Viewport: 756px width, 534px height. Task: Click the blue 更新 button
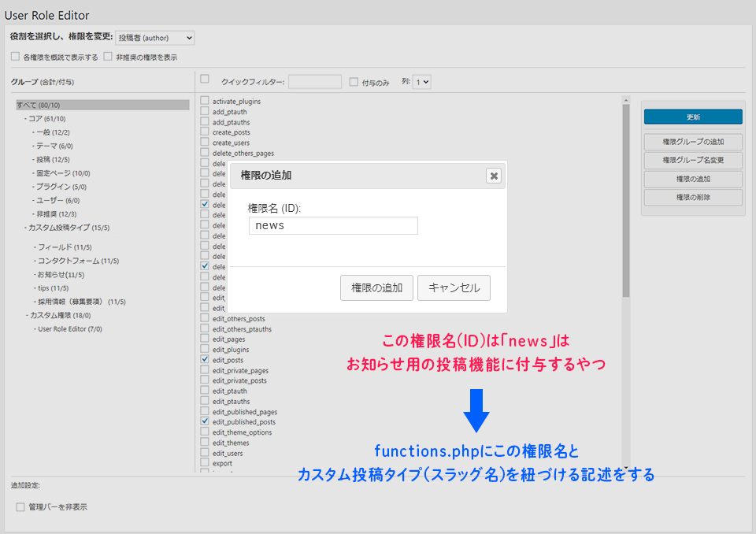tap(693, 117)
